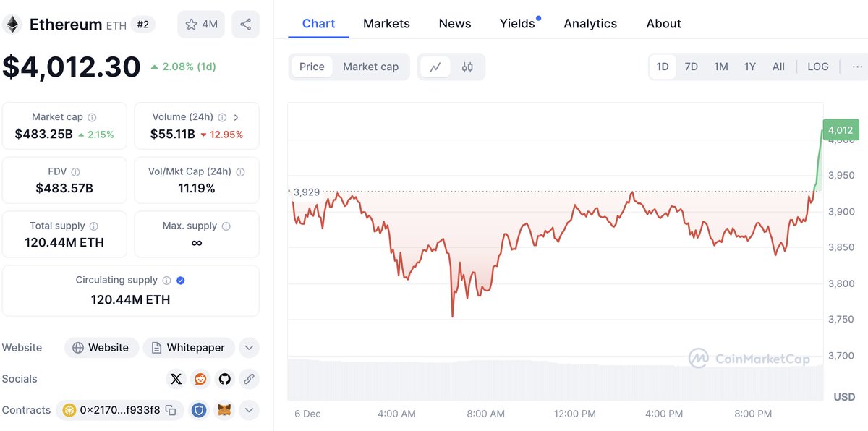Viewport: 868px width, 431px height.
Task: Click the share icon next to Ethereum
Action: coord(245,25)
